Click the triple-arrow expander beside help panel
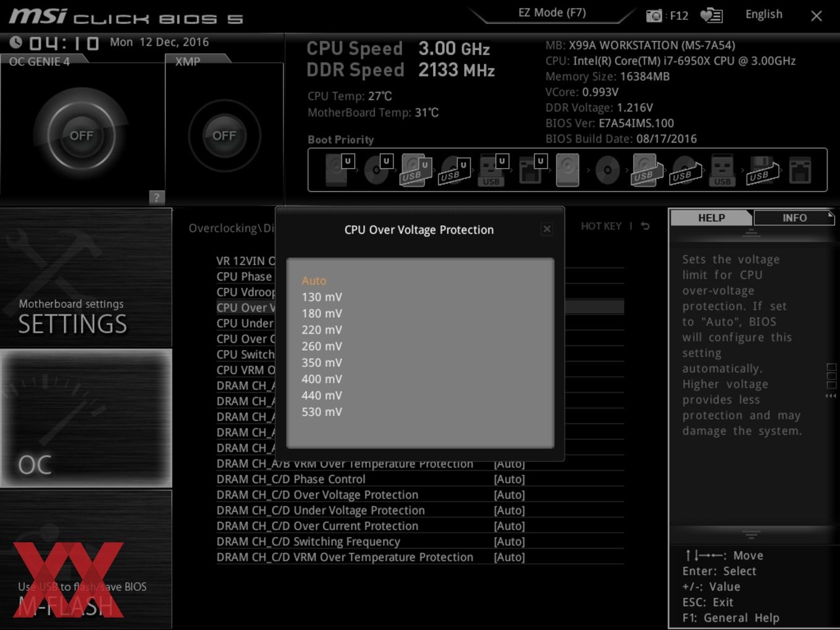 [x=831, y=396]
